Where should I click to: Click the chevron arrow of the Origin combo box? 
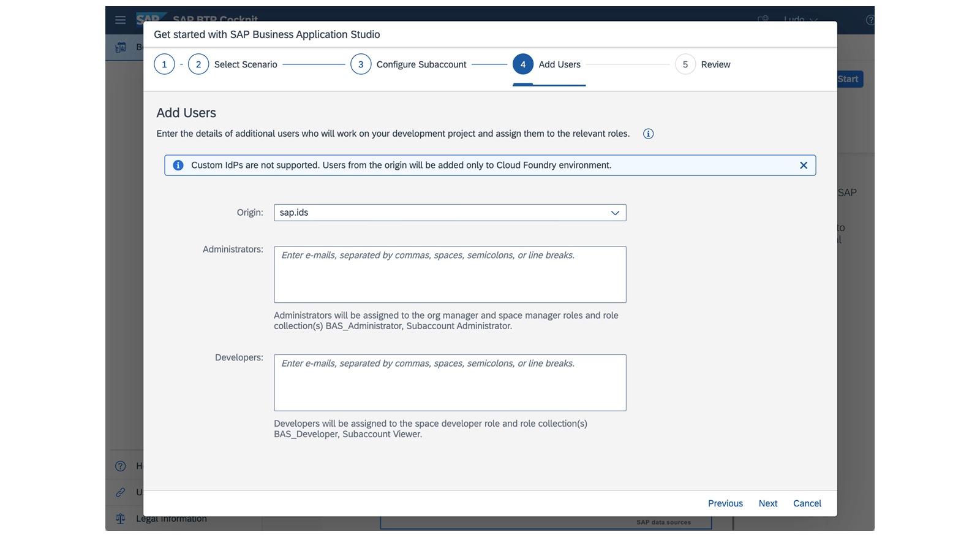point(615,213)
